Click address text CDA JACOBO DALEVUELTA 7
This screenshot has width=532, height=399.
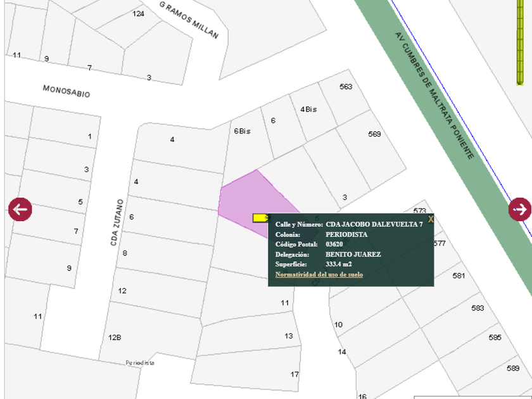374,224
